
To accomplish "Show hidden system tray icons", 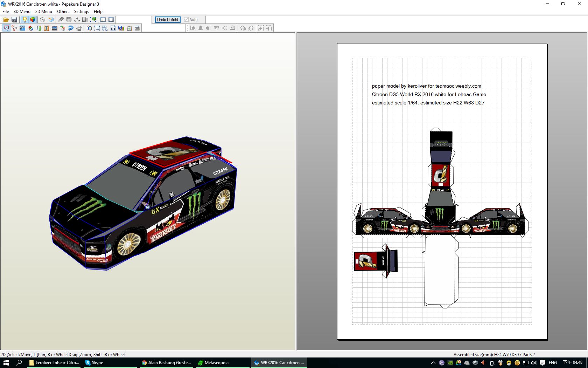I will tap(433, 363).
